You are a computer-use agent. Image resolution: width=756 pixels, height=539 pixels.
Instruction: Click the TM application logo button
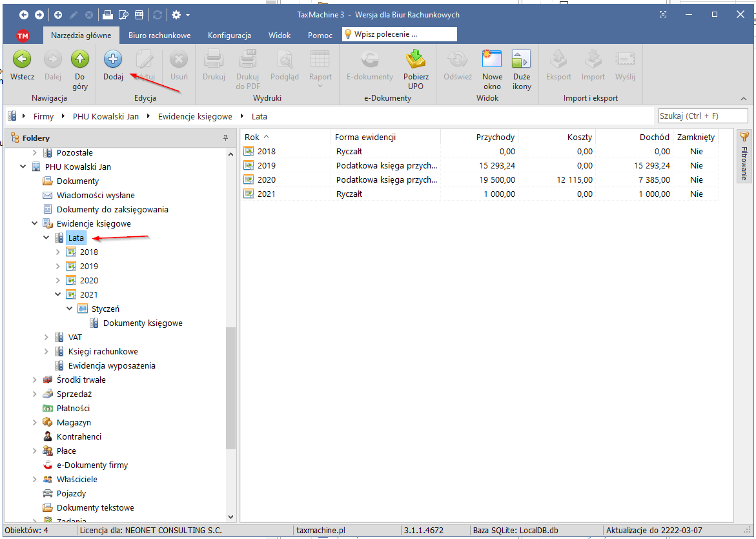click(23, 36)
